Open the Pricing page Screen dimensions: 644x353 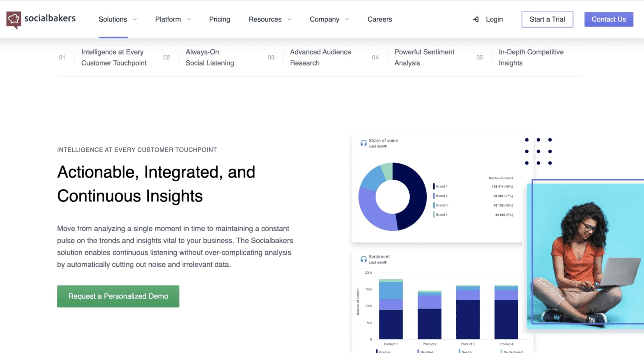[219, 19]
